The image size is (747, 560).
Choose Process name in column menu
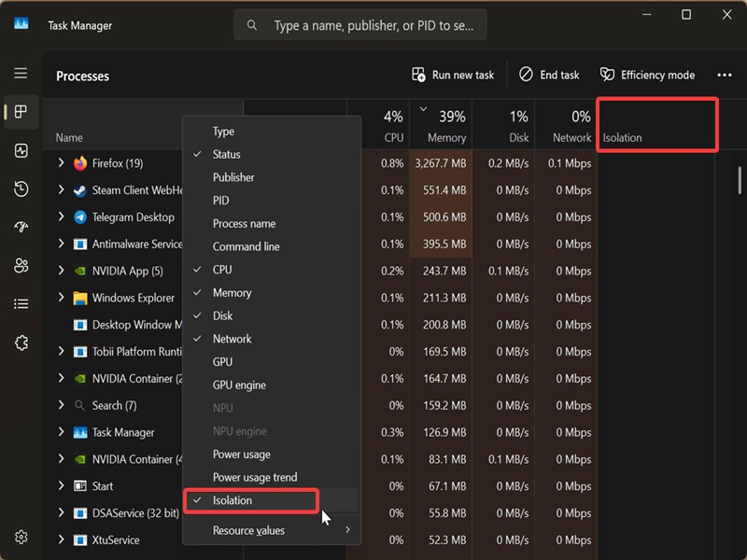point(272,224)
